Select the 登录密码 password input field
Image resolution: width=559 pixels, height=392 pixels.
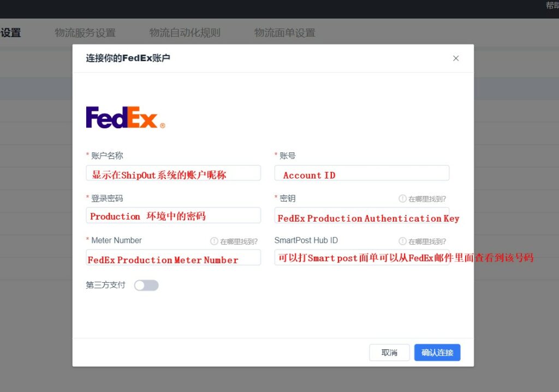click(x=173, y=215)
